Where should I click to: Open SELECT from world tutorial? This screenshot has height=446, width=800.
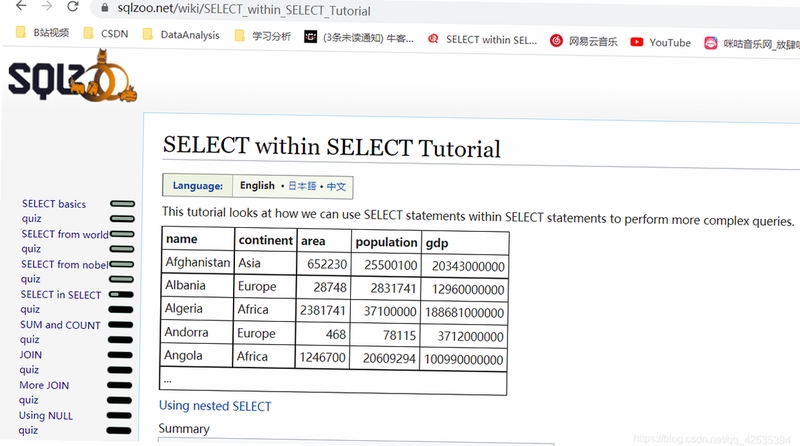(65, 234)
